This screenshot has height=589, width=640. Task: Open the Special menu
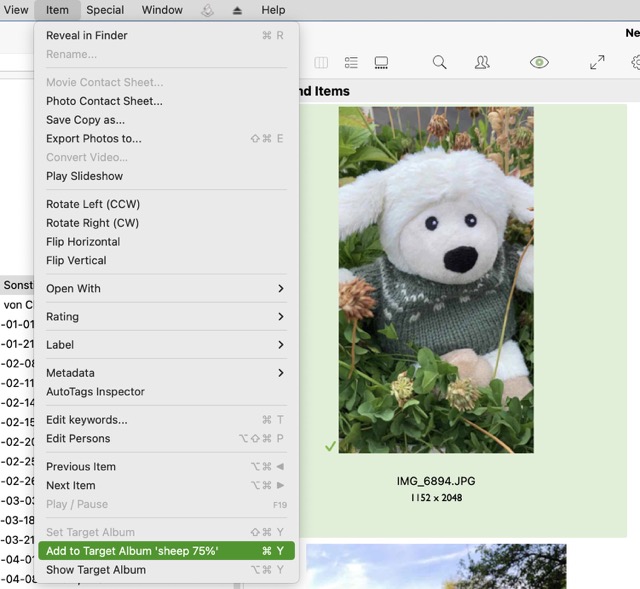105,10
